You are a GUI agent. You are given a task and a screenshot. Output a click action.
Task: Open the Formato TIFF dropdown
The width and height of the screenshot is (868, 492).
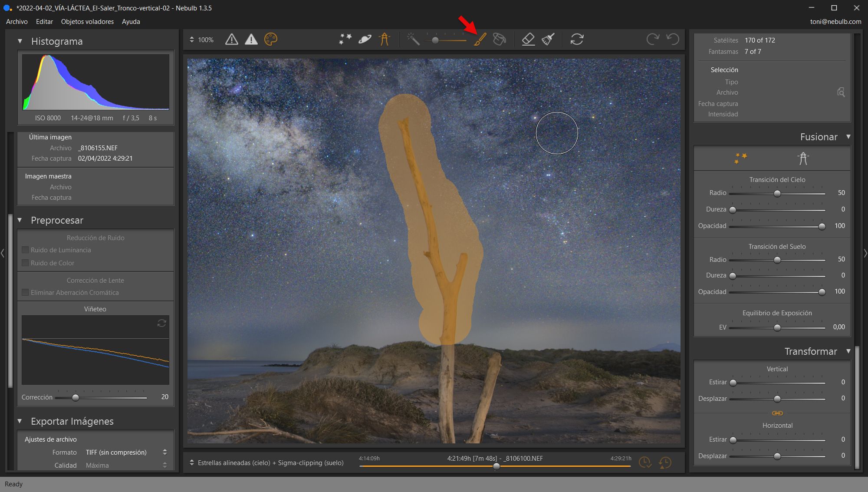coord(126,452)
